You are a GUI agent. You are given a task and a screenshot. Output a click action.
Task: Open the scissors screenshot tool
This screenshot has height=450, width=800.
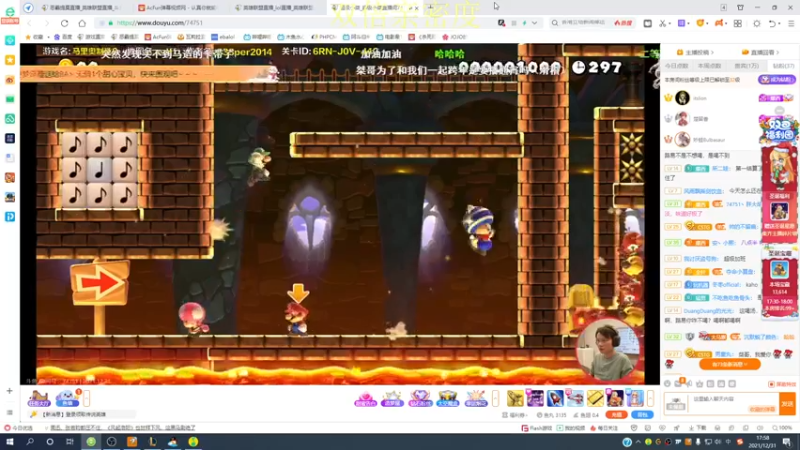tap(662, 23)
